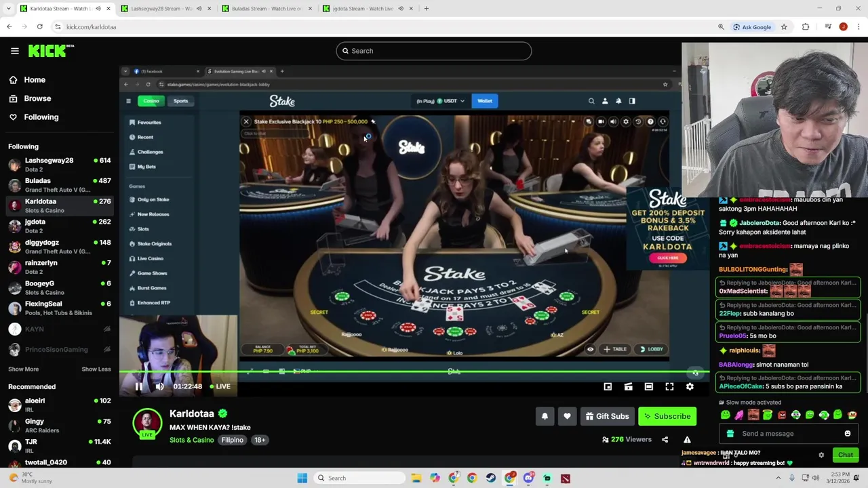Viewport: 868px width, 488px height.
Task: Open aloeirl recommended channel
Action: point(60,405)
